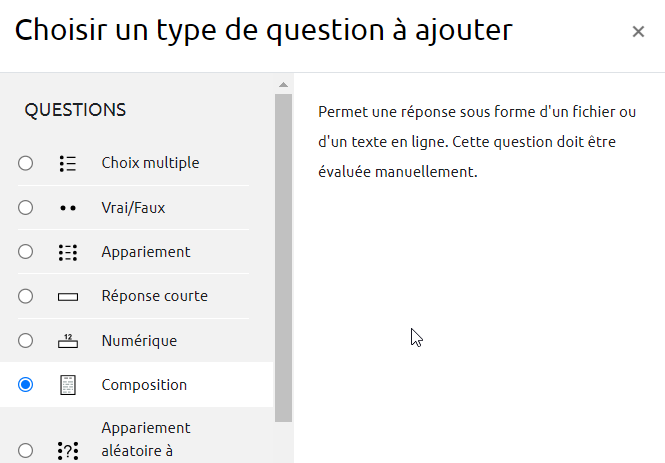This screenshot has width=665, height=463.
Task: Click the Composition essay icon
Action: pyautogui.click(x=68, y=385)
